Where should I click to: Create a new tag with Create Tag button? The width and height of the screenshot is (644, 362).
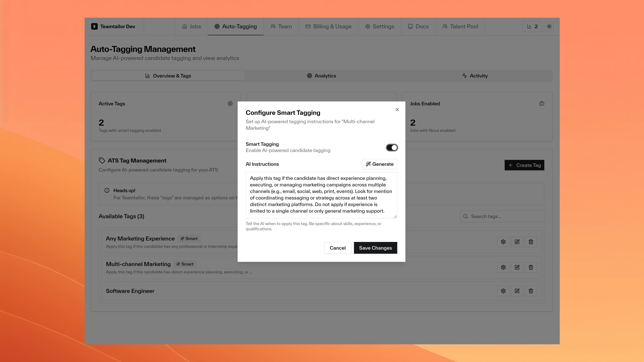tap(524, 165)
